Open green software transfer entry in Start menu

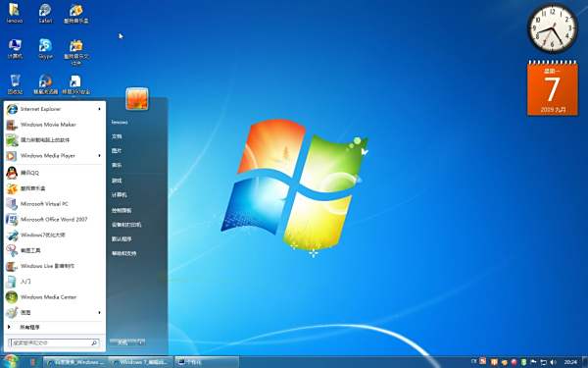click(x=54, y=140)
